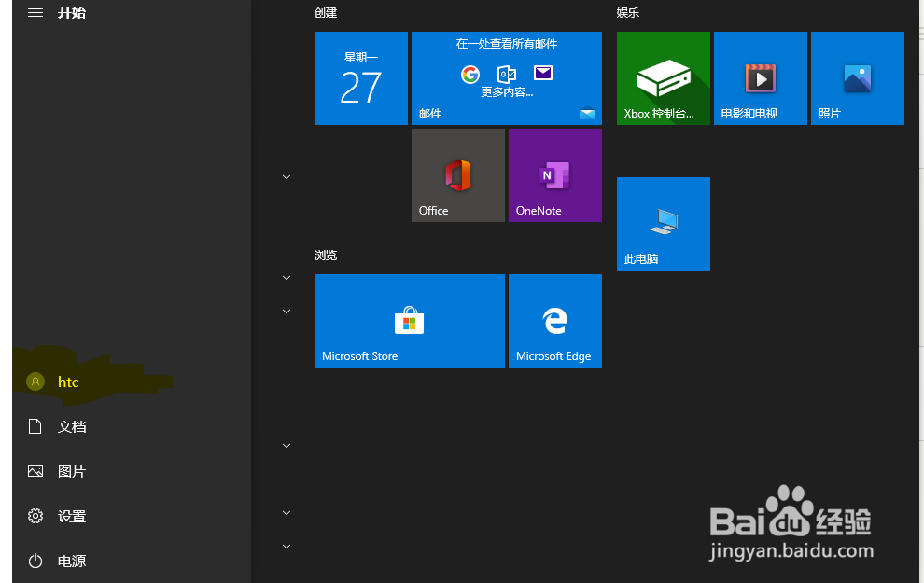Click the hamburger menu icon beside 开始
924x583 pixels.
tap(35, 12)
